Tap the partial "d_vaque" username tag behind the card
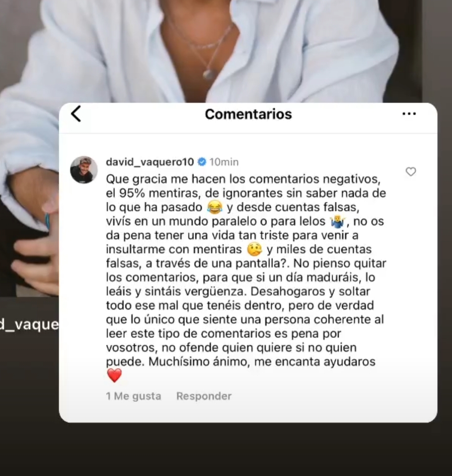Screen dimensions: 452x476 point(30,325)
